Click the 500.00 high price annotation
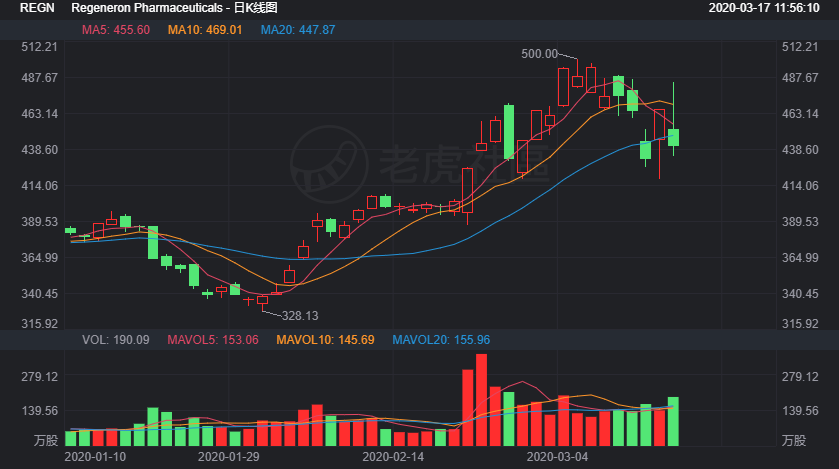839x469 pixels. pos(539,54)
